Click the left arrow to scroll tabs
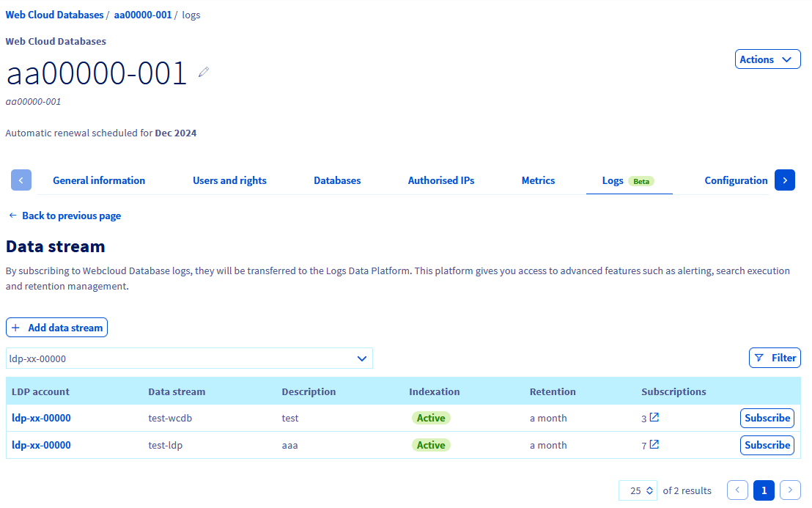Image resolution: width=812 pixels, height=508 pixels. (x=21, y=180)
